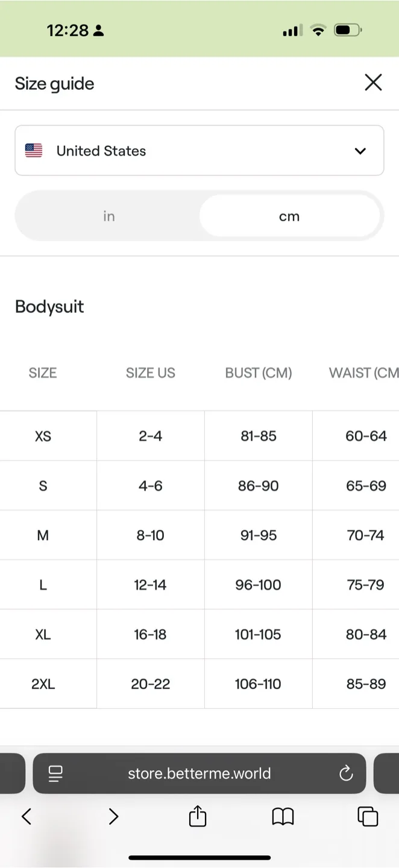399x868 pixels.
Task: Tap the chevron next to United States
Action: (x=360, y=151)
